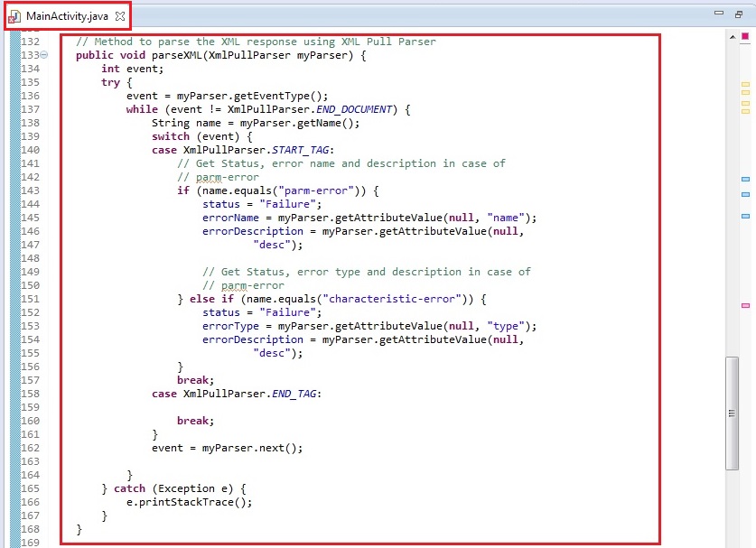Click line number 145 in the gutter

tap(30, 204)
